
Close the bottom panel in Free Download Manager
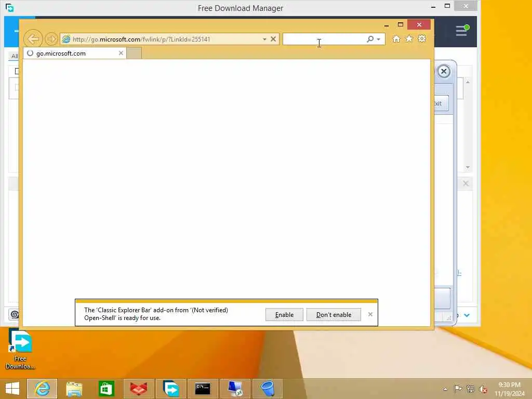pyautogui.click(x=465, y=183)
